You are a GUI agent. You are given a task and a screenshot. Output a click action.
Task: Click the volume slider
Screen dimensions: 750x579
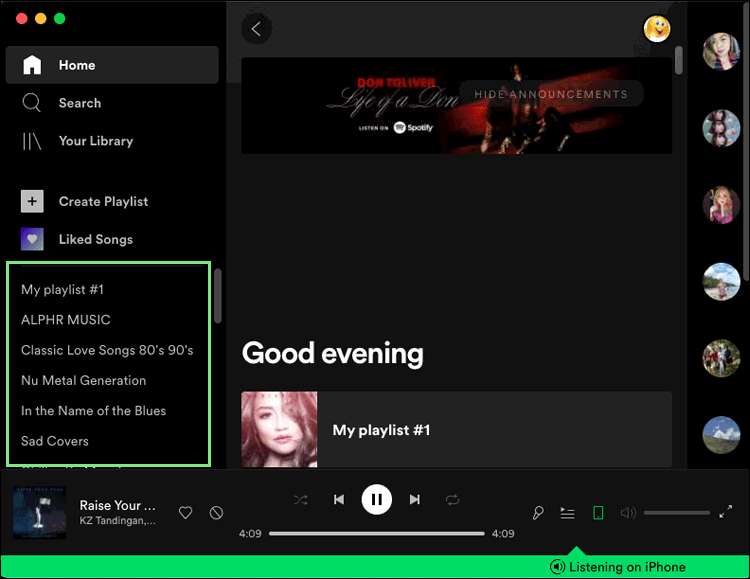676,513
